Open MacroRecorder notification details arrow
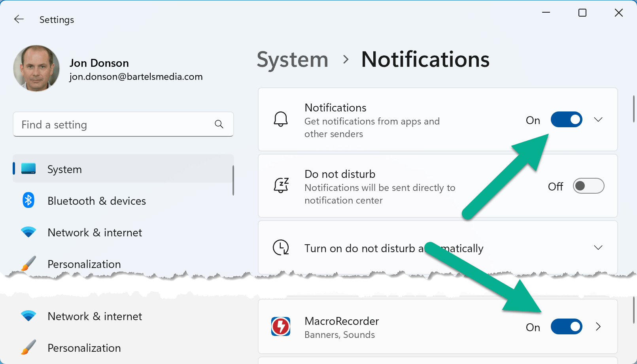Image resolution: width=637 pixels, height=364 pixels. 598,327
